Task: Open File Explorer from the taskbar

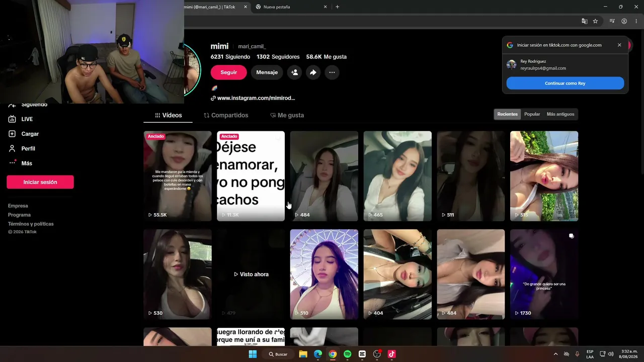Action: pyautogui.click(x=303, y=354)
